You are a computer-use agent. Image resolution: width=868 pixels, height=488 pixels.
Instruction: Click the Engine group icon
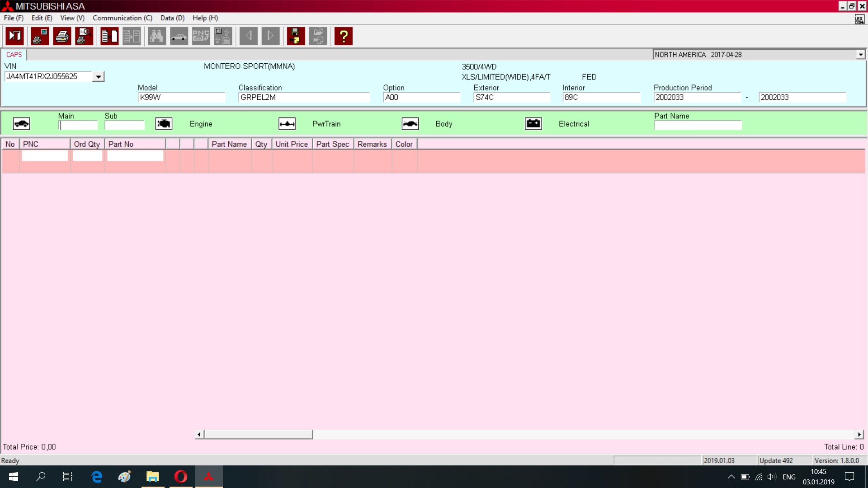(164, 124)
